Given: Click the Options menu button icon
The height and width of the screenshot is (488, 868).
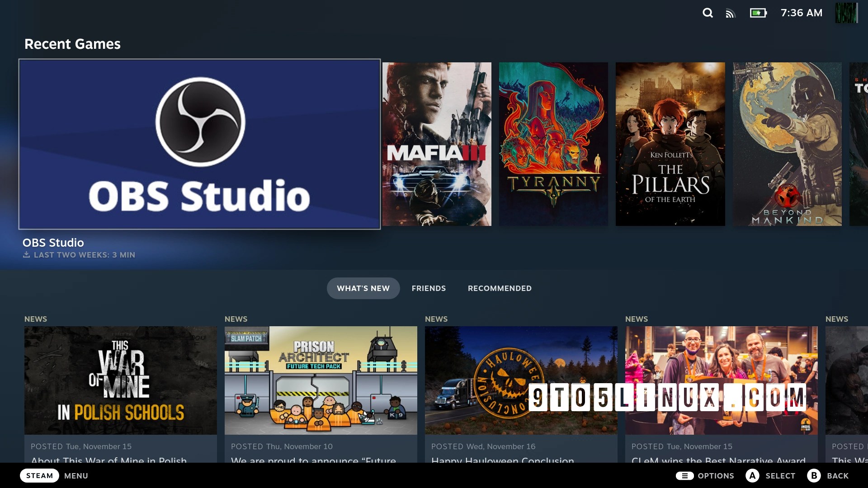Looking at the screenshot, I should coord(684,476).
